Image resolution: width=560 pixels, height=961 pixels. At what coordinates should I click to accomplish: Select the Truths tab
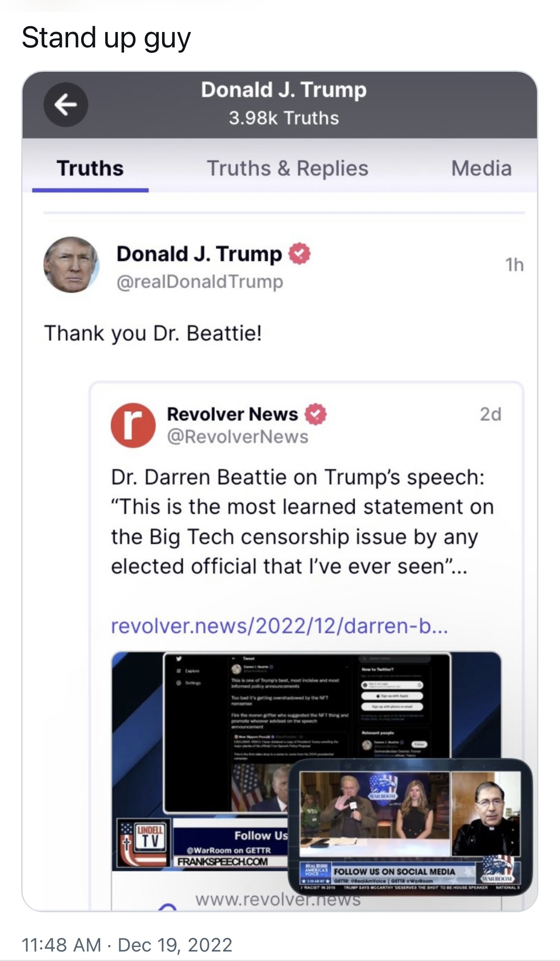tap(90, 168)
